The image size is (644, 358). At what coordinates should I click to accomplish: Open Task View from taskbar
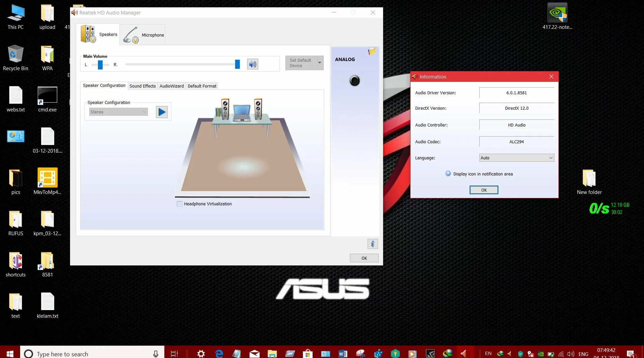coord(174,354)
